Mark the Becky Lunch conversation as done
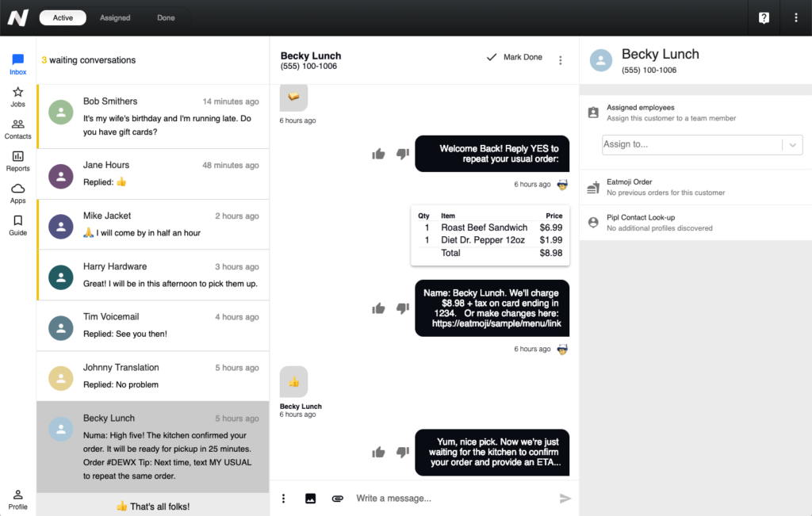This screenshot has height=516, width=812. pyautogui.click(x=515, y=57)
